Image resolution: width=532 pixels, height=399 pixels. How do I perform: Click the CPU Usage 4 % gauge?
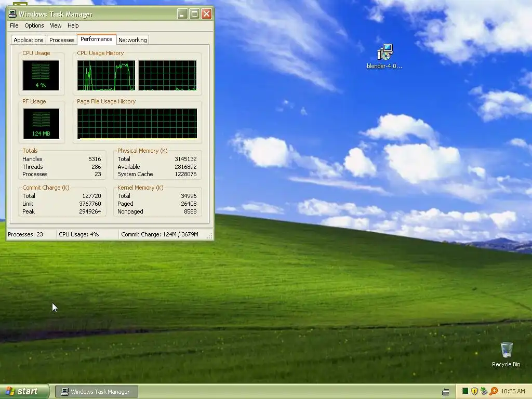[41, 75]
